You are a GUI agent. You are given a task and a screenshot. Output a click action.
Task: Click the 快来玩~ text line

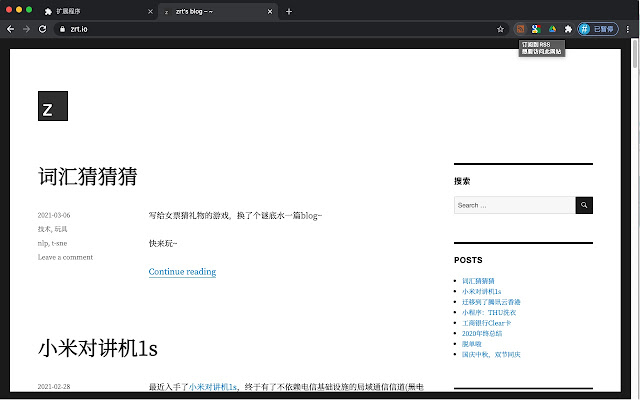tap(163, 243)
